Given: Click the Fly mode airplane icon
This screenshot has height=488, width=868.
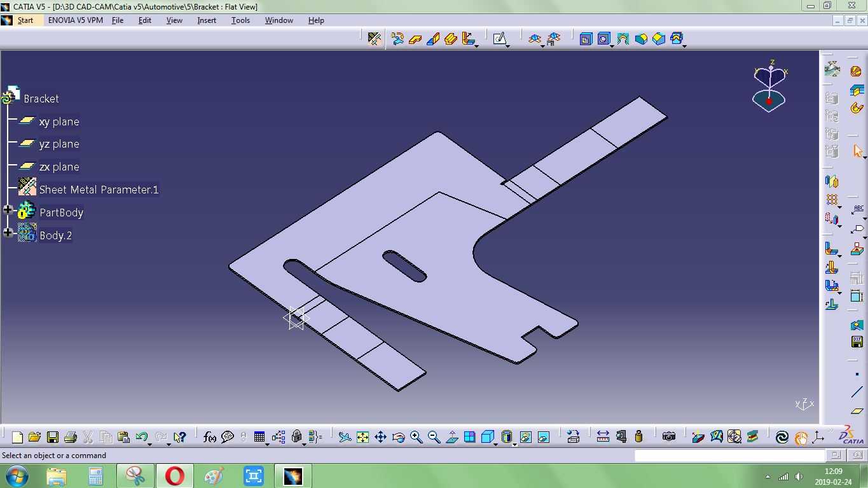Looking at the screenshot, I should (x=345, y=437).
